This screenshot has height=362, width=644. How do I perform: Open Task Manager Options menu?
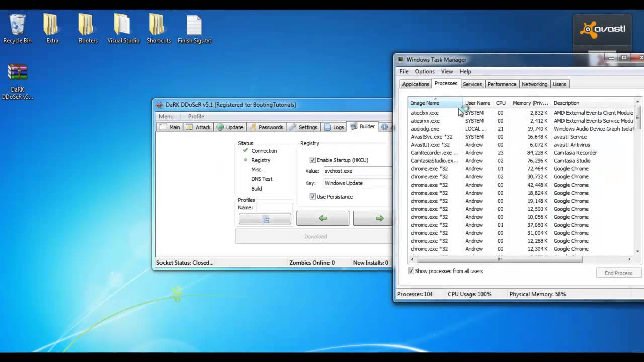point(425,71)
